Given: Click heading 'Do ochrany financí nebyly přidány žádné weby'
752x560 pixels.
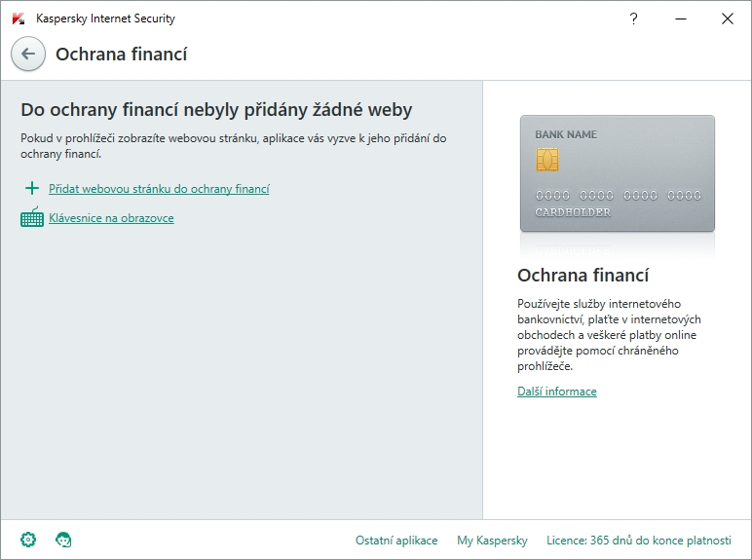Looking at the screenshot, I should (x=216, y=110).
